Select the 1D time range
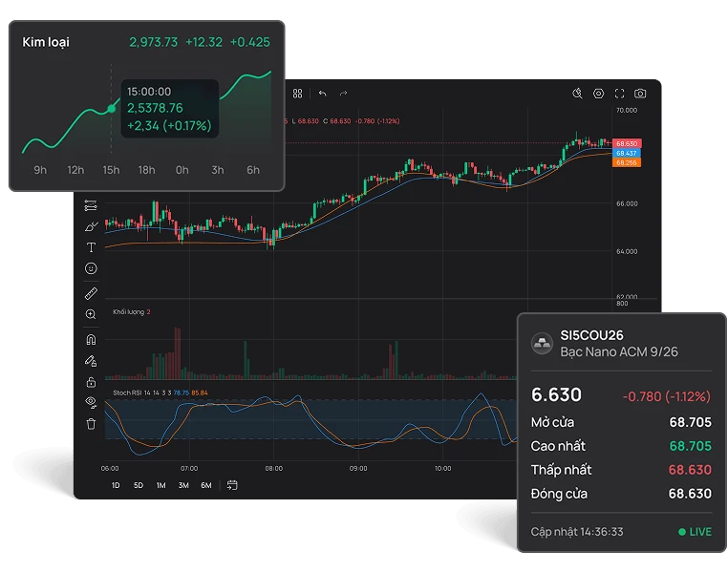728x573 pixels. (x=116, y=485)
